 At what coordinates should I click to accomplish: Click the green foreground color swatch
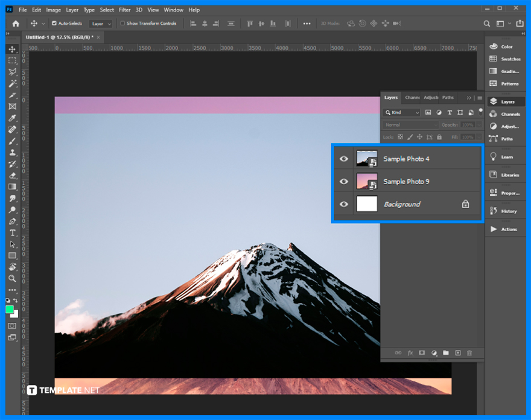coord(9,309)
